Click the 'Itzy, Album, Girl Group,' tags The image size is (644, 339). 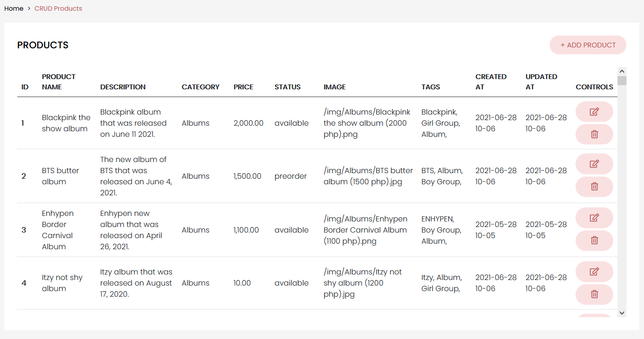441,283
